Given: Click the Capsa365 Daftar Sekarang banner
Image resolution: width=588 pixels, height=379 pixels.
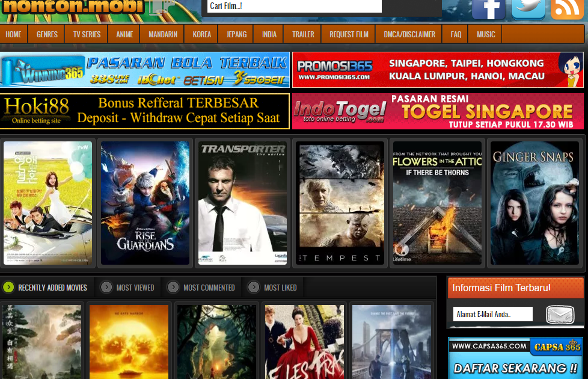Looking at the screenshot, I should (516, 359).
